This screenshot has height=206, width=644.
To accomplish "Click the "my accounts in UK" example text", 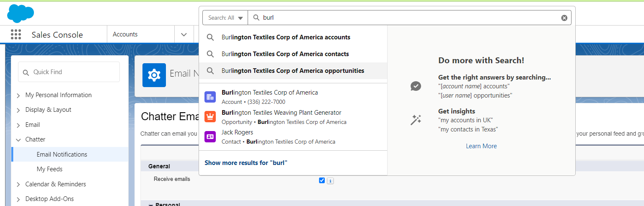I will tap(466, 120).
